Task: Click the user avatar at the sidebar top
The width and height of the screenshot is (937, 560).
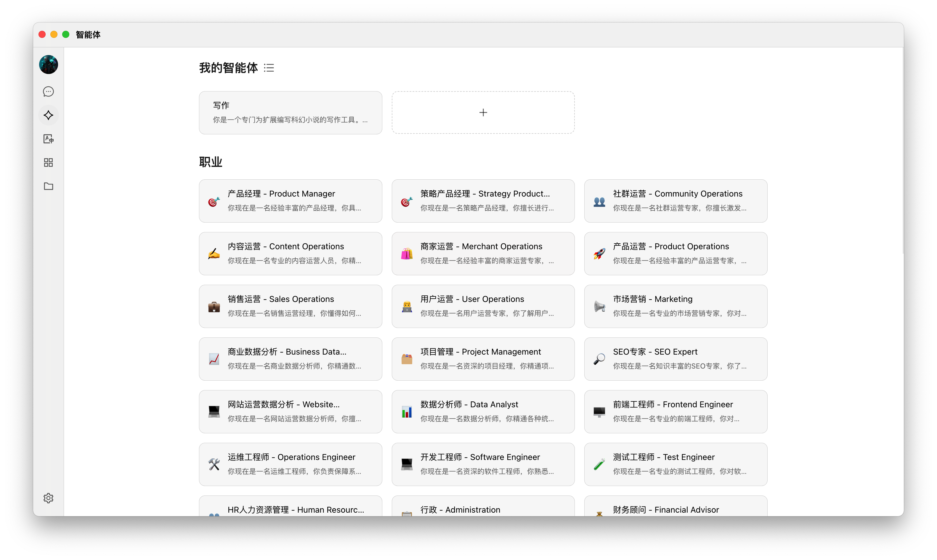Action: (48, 64)
